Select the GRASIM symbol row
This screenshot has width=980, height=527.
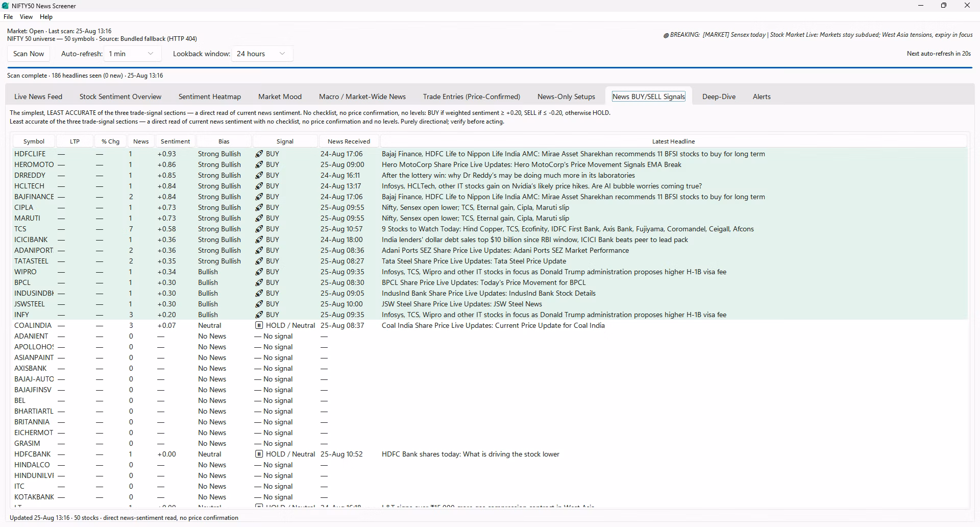(x=490, y=443)
